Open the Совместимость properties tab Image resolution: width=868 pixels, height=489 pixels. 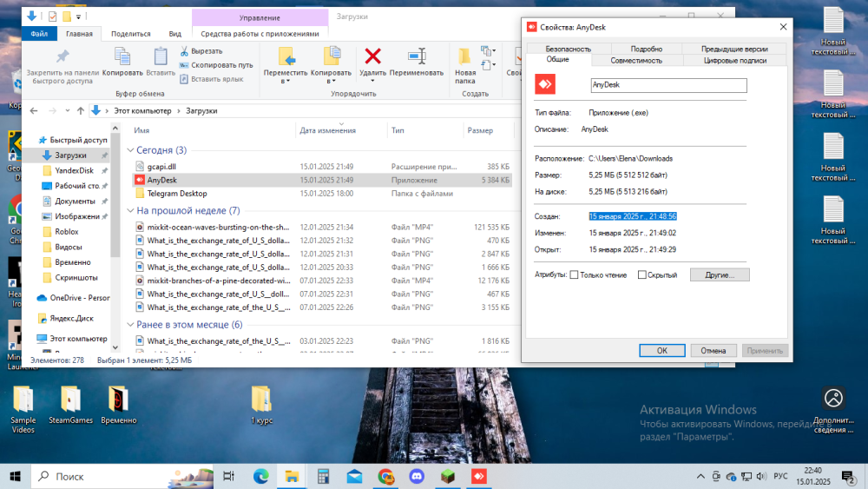coord(636,60)
